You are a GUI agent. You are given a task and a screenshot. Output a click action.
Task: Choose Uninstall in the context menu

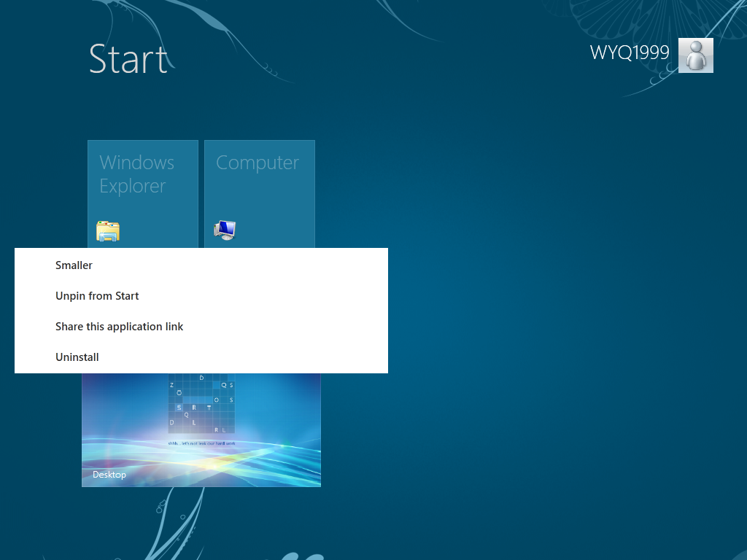77,357
